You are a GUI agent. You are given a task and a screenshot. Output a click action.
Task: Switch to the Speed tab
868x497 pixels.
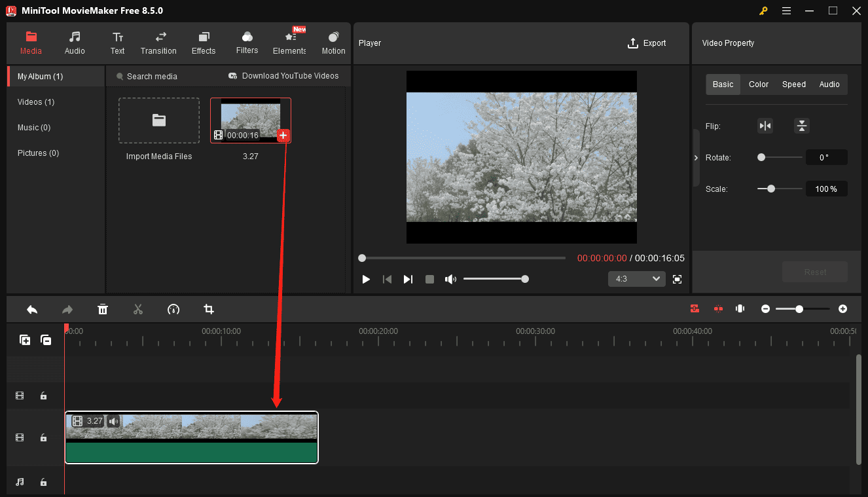pos(793,84)
